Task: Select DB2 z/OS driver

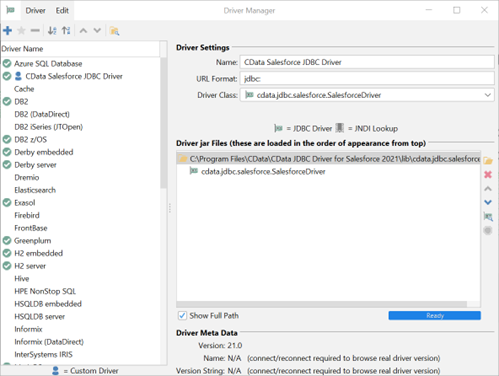Action: (x=30, y=139)
